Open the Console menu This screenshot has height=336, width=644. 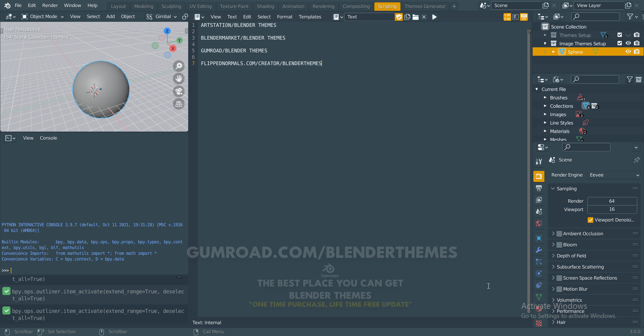(x=48, y=138)
